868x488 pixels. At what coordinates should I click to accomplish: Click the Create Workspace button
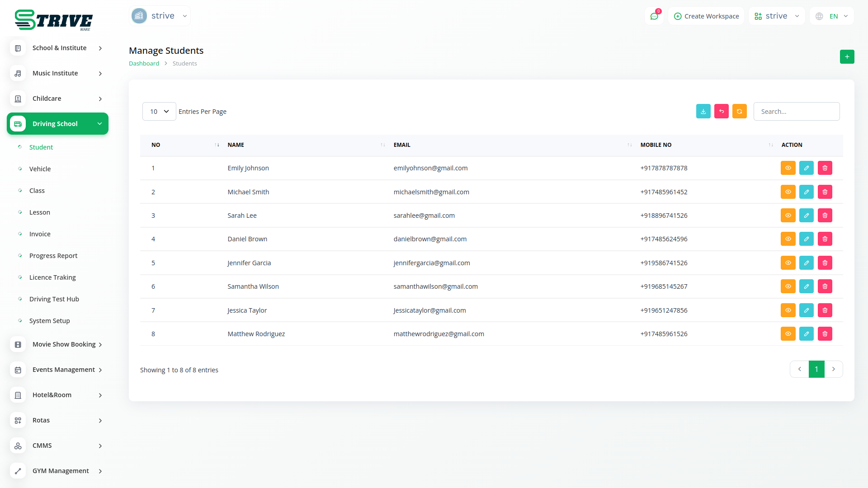[706, 16]
